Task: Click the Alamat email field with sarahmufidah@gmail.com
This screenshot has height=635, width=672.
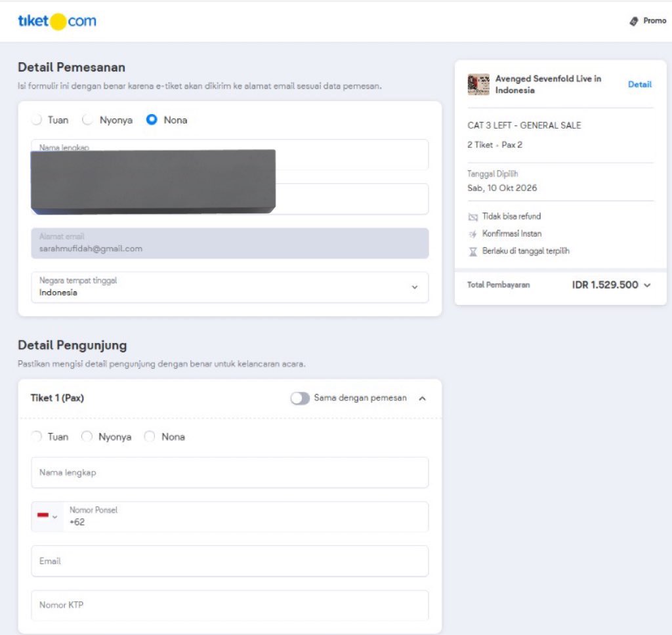Action: coord(230,243)
